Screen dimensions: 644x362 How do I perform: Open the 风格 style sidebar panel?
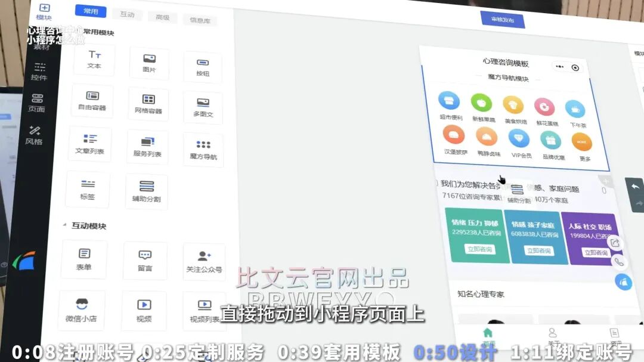34,135
